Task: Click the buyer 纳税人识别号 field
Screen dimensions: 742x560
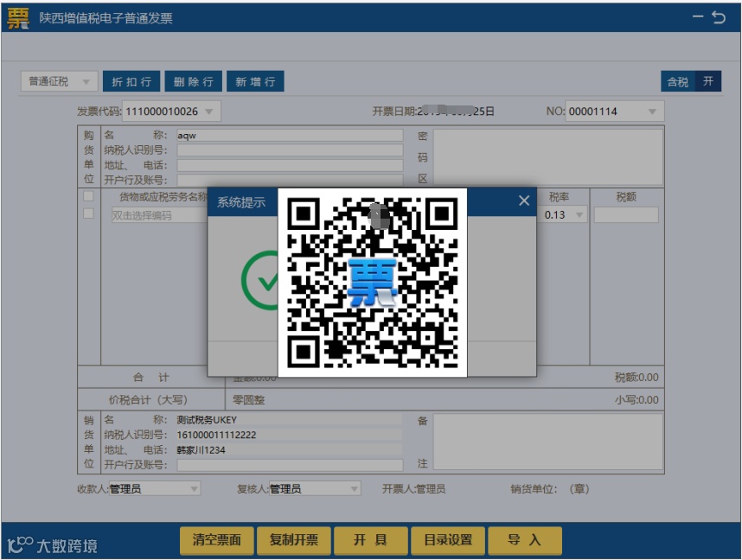Action: tap(290, 150)
